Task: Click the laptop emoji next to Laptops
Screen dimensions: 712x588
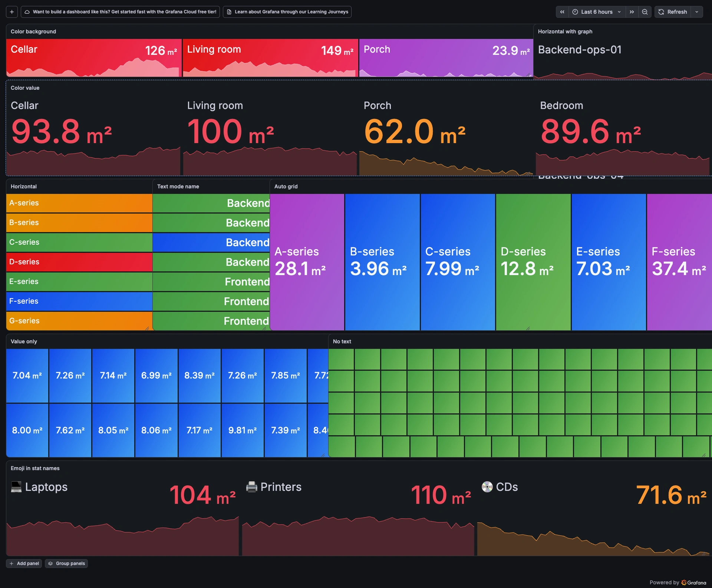Action: pyautogui.click(x=16, y=487)
